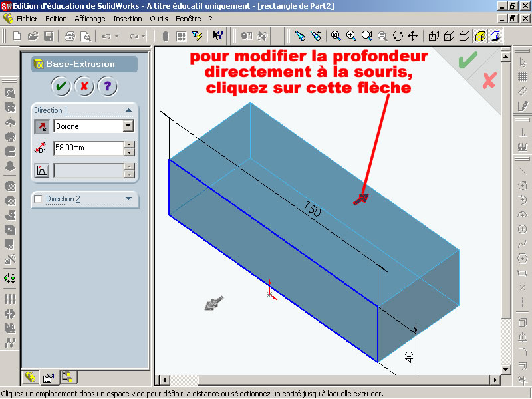Click the Redo arrow icon
This screenshot has width=532, height=399.
(x=134, y=36)
